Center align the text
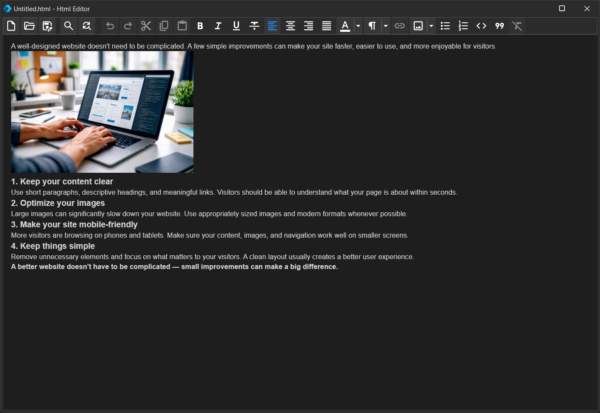 click(290, 26)
